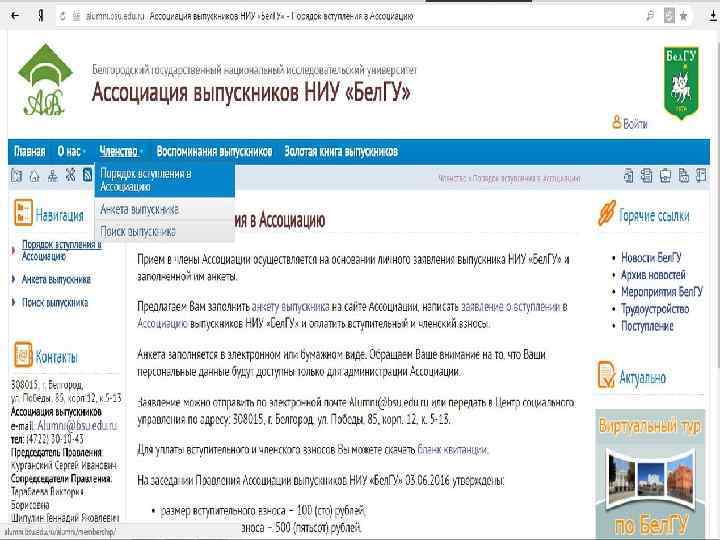720x540 pixels.
Task: Click the Актуально checklist icon
Action: point(606,374)
